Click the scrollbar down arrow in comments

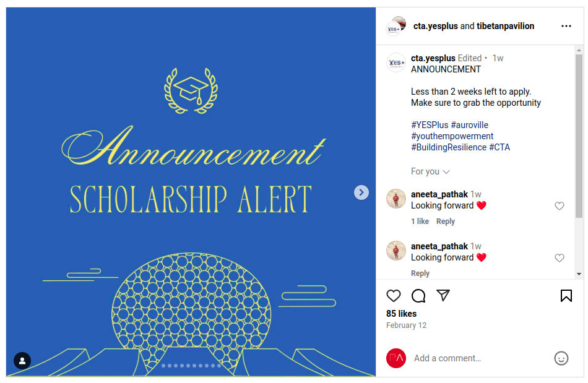tap(579, 274)
